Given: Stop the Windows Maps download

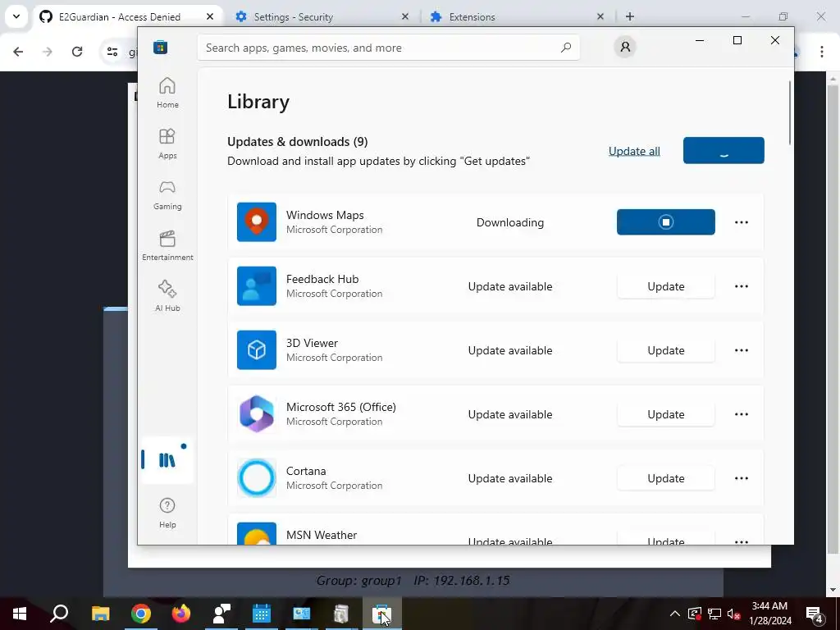Looking at the screenshot, I should (666, 221).
